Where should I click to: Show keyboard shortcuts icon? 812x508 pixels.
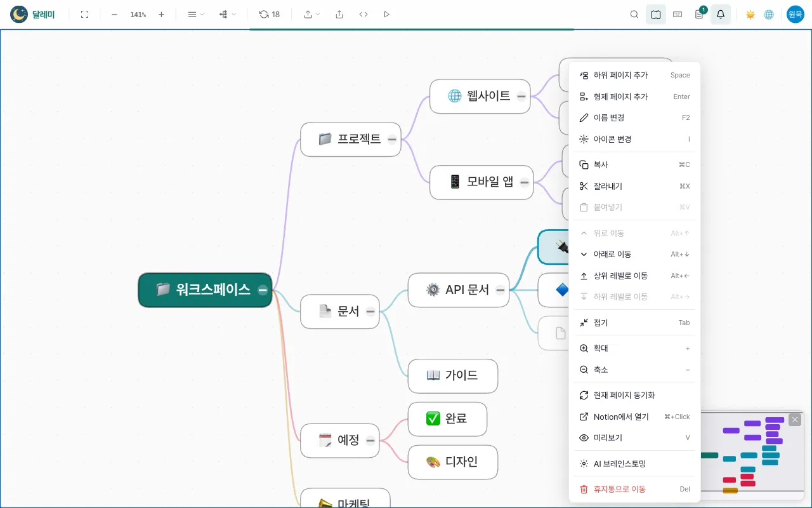click(678, 15)
